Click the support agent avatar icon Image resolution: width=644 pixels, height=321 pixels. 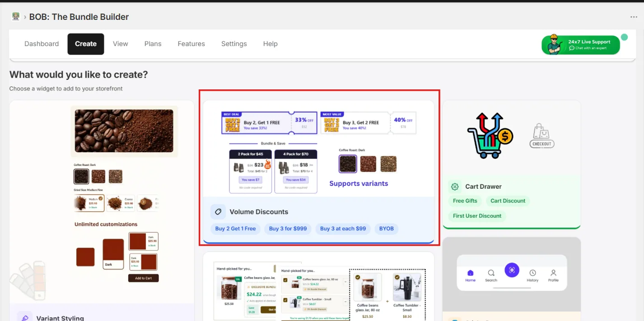554,44
